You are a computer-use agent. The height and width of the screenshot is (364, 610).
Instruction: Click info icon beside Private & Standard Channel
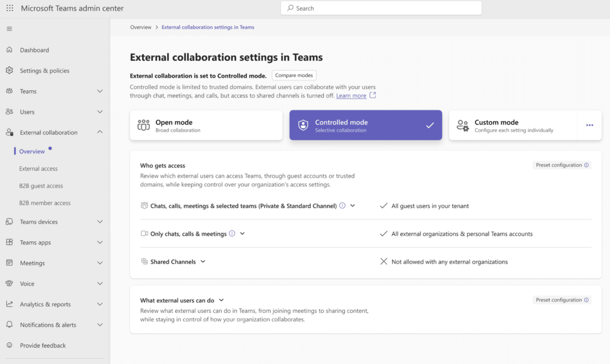point(342,206)
